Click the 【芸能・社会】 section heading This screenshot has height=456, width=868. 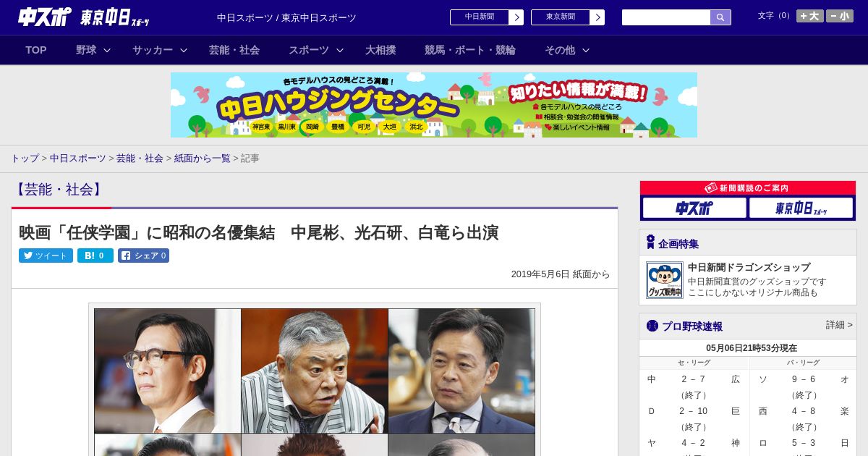tap(59, 190)
